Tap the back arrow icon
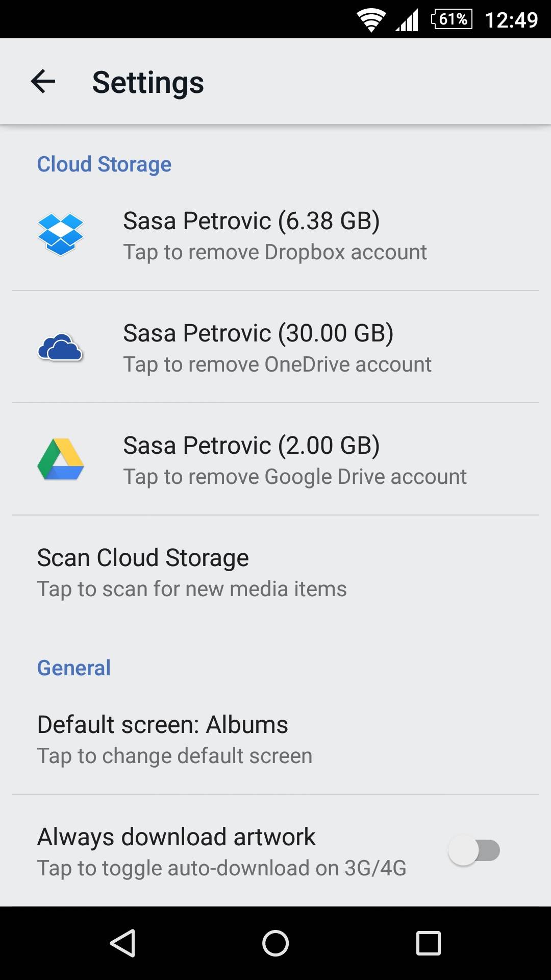 [x=43, y=82]
